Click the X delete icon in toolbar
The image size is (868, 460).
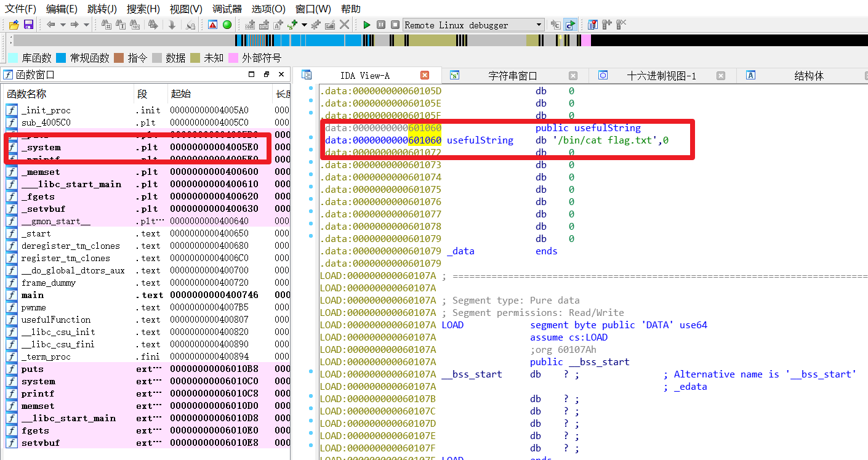[345, 25]
